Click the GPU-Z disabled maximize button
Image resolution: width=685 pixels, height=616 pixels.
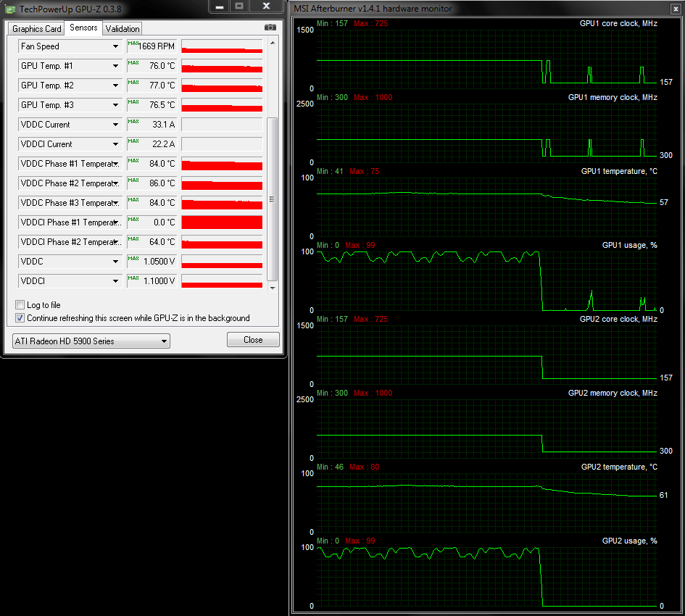(x=239, y=6)
